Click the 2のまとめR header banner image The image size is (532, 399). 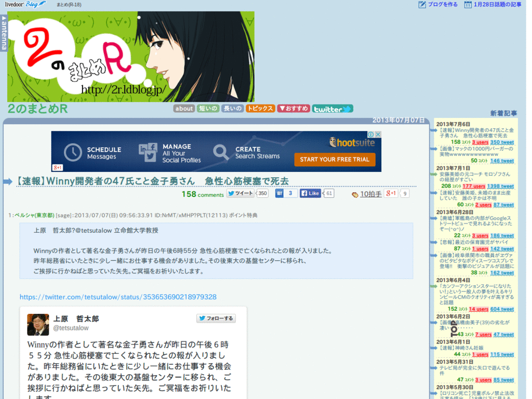coord(131,57)
